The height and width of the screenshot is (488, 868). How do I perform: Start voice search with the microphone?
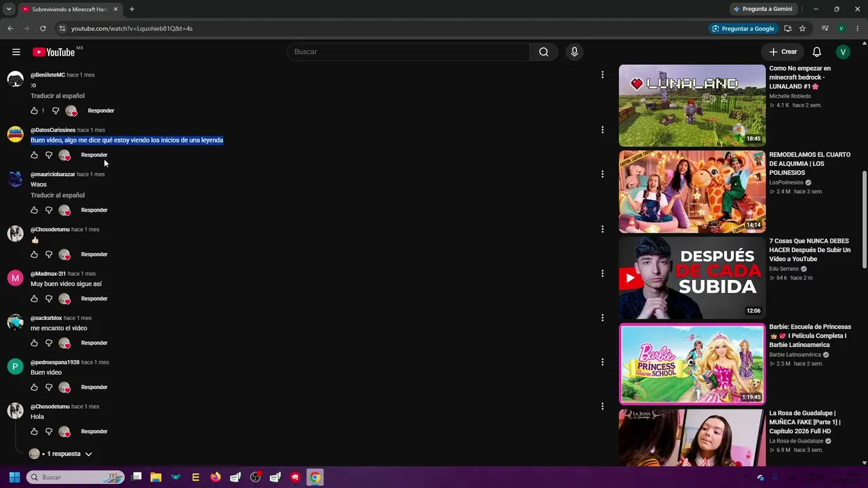pyautogui.click(x=574, y=52)
